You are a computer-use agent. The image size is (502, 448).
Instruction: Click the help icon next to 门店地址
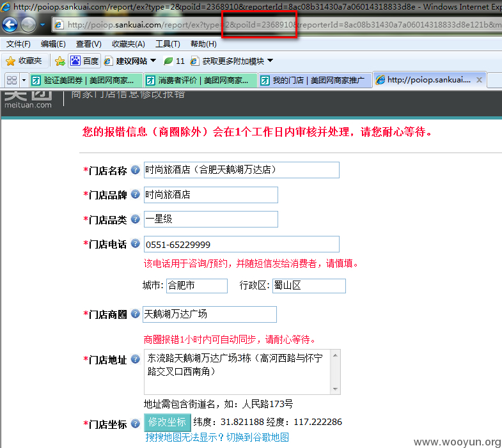pos(136,359)
